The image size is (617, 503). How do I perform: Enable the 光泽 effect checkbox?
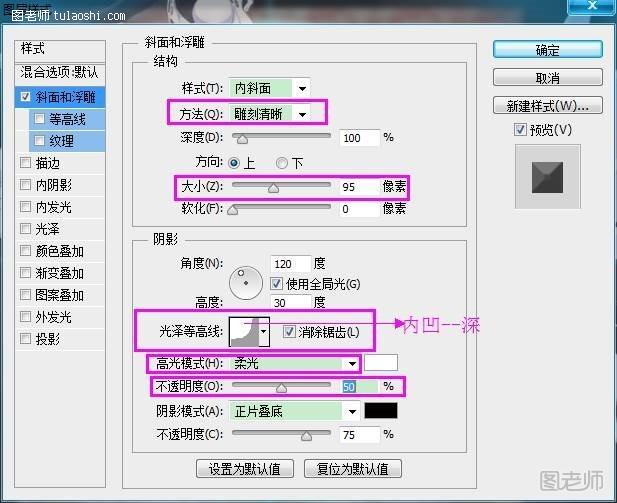[x=26, y=228]
